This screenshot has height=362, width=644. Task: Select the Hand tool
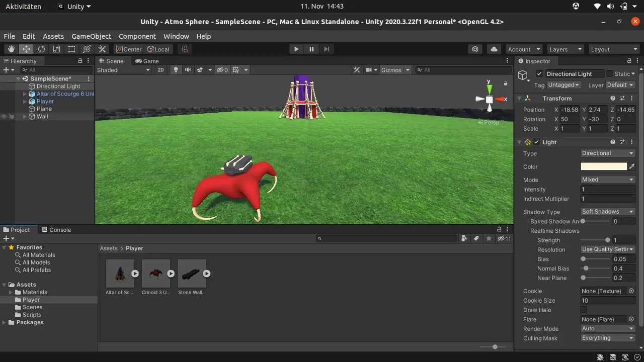pyautogui.click(x=11, y=49)
